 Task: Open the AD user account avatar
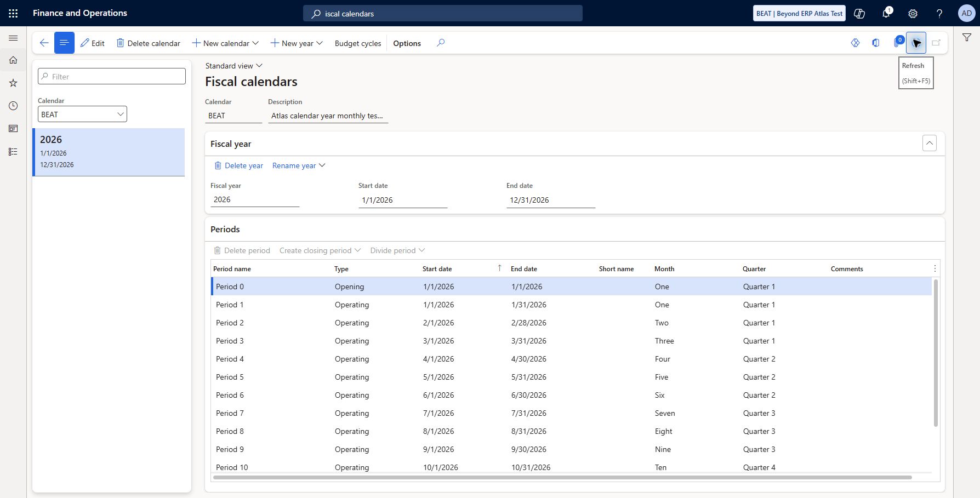(x=966, y=13)
